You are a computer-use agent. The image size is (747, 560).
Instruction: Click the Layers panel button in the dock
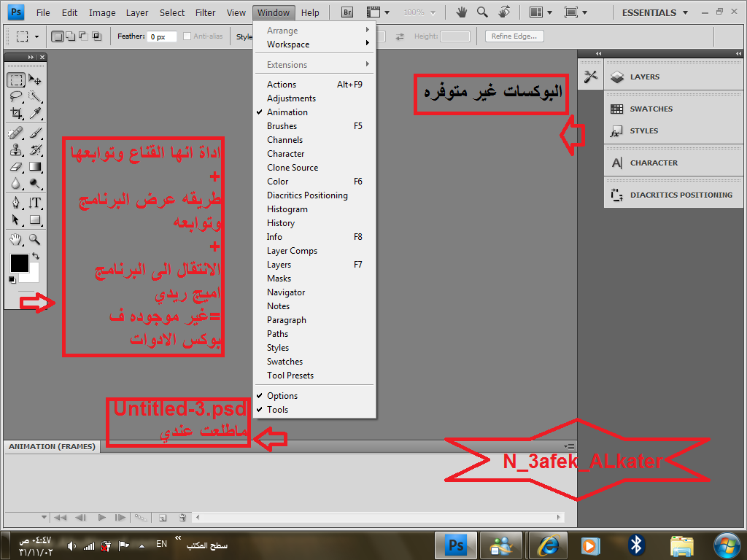click(x=644, y=77)
